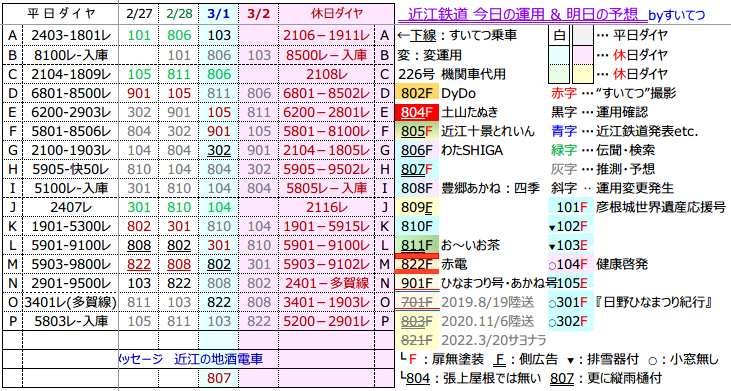Click the 5905-快50レ cell
This screenshot has height=391, width=731.
point(71,169)
